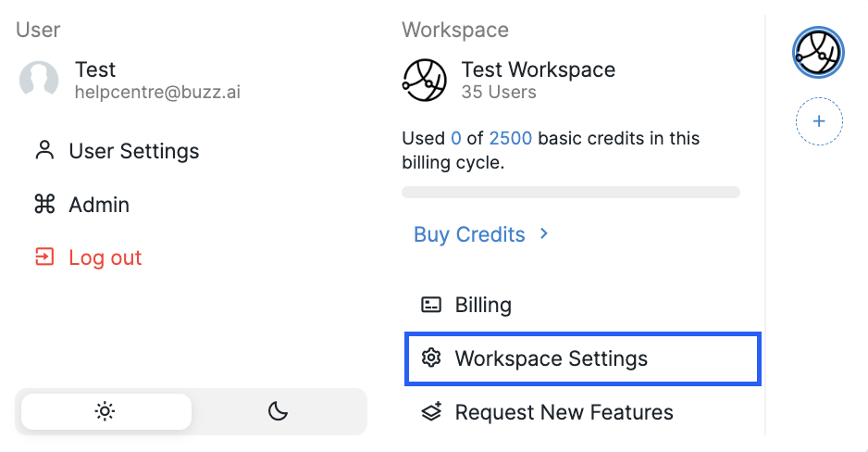Click the Buy Credits link
The height and width of the screenshot is (452, 868).
(x=469, y=234)
